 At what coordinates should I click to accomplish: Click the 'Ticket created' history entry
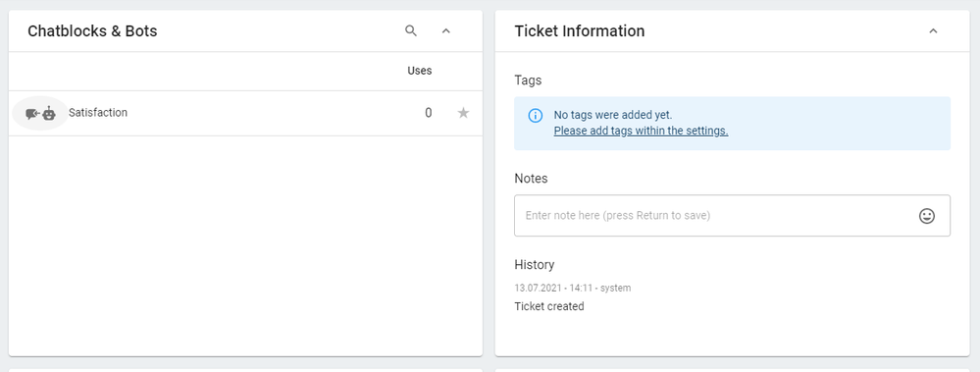pyautogui.click(x=549, y=306)
